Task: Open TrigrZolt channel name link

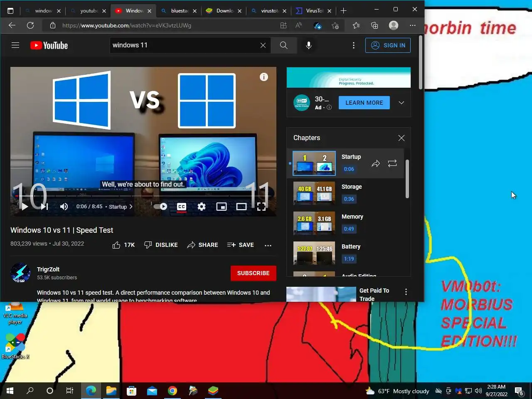Action: tap(48, 269)
